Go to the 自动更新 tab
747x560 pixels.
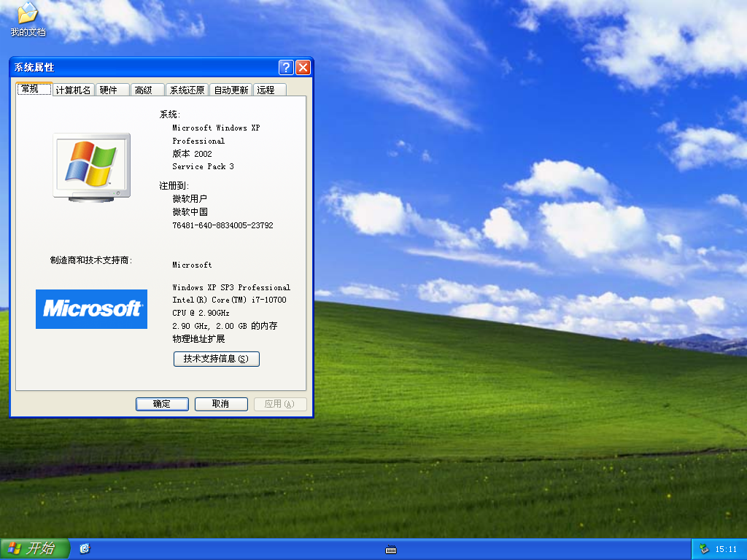pyautogui.click(x=231, y=90)
